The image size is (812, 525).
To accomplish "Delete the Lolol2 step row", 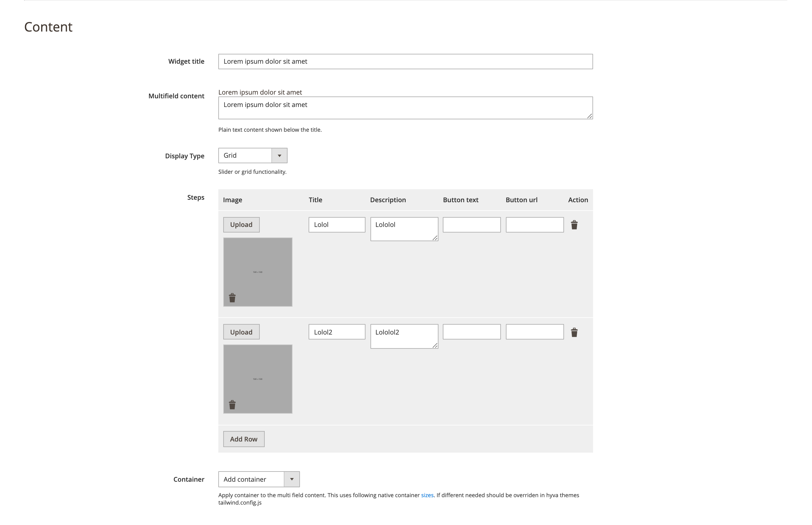I will [574, 332].
